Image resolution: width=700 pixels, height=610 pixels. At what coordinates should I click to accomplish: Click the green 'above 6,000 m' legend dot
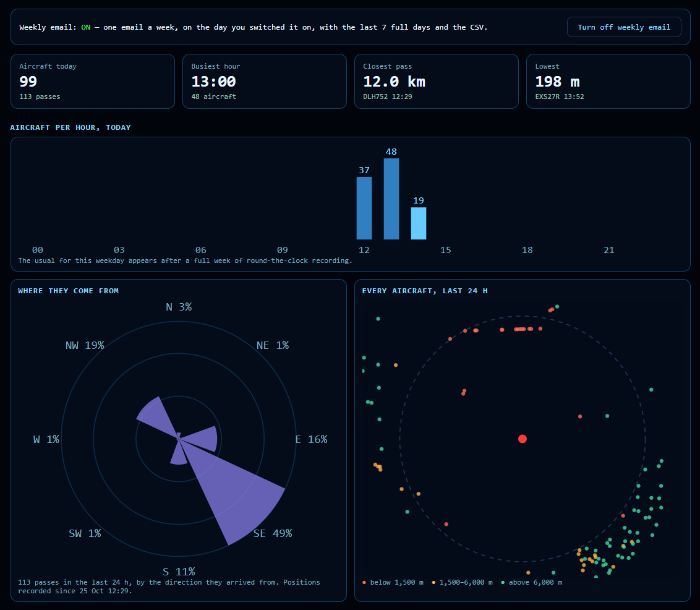click(x=503, y=582)
